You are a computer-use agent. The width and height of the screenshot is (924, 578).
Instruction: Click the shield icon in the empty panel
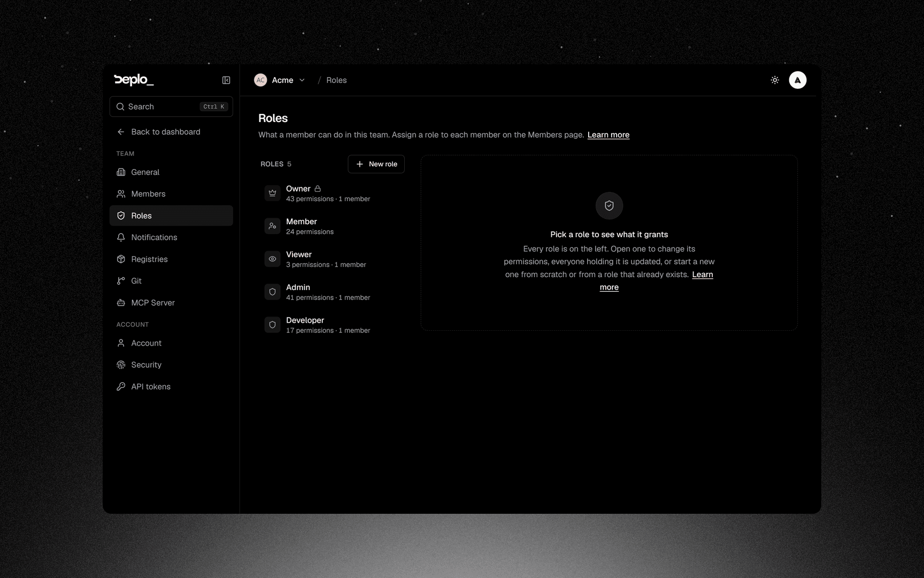coord(609,206)
